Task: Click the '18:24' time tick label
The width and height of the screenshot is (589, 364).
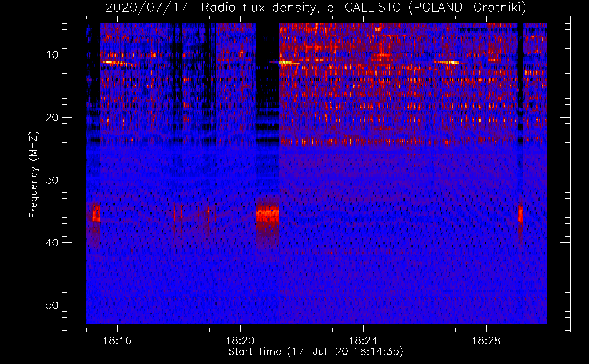Action: coord(363,341)
